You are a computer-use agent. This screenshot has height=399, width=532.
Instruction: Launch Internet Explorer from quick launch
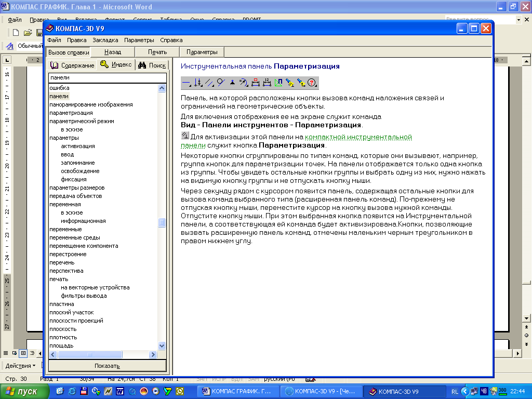click(x=72, y=391)
